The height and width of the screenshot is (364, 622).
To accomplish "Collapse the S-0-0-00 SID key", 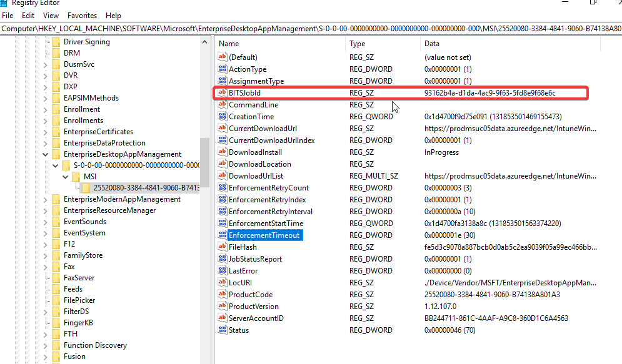I will point(55,165).
